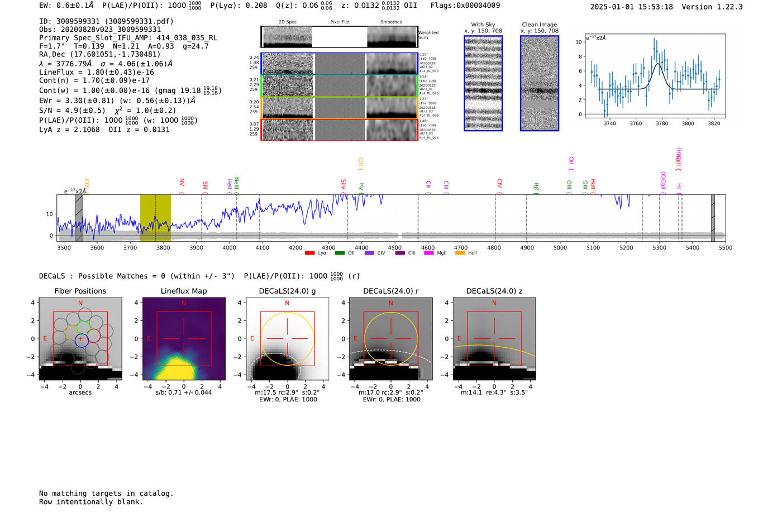The width and height of the screenshot is (782, 532).
Task: Click the LineFlux = 1.80(±0.43)e-16 value
Action: tap(97, 73)
